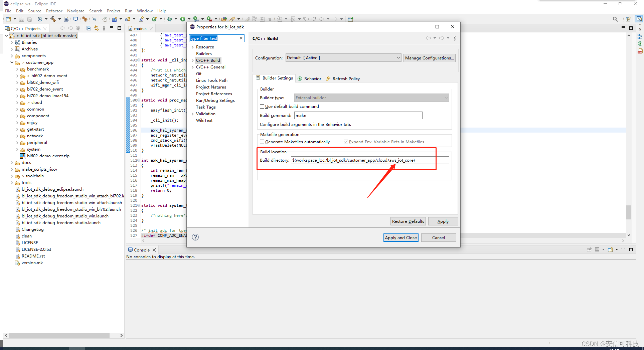
Task: Click Forward arrow in properties dialog header
Action: (442, 38)
